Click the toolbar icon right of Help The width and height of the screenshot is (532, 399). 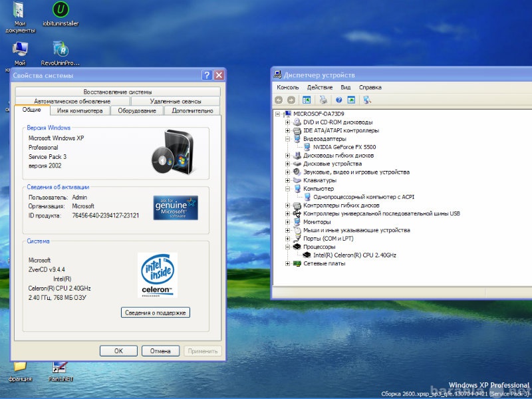click(351, 100)
